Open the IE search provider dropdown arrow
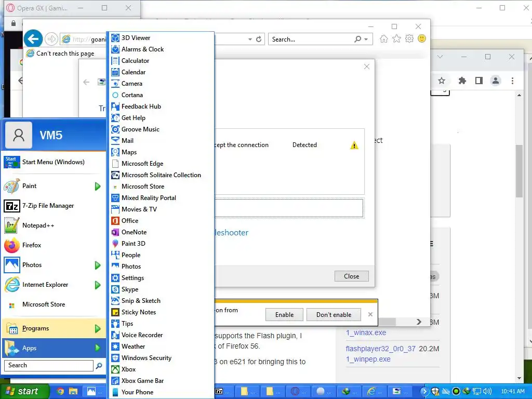The width and height of the screenshot is (532, 399). (x=366, y=39)
